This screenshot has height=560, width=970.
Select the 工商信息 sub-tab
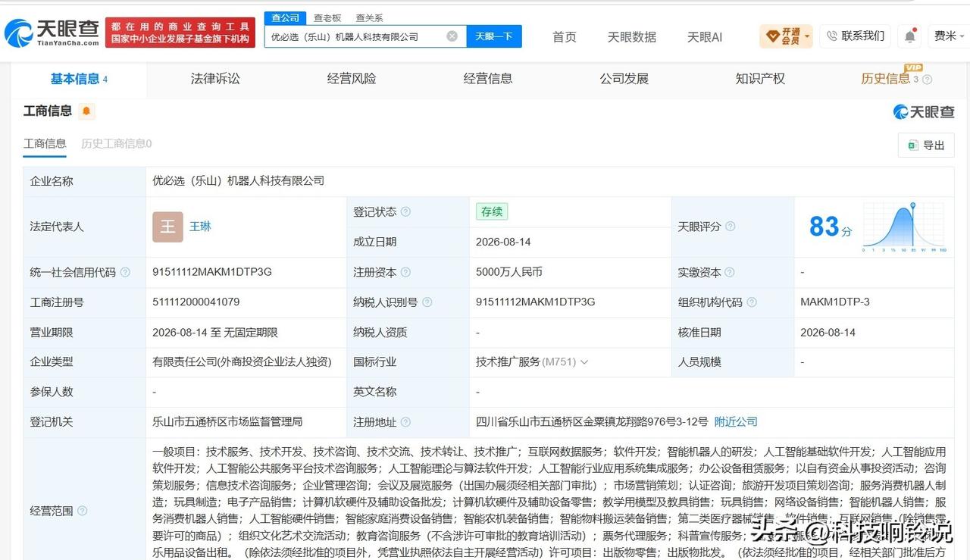click(45, 143)
